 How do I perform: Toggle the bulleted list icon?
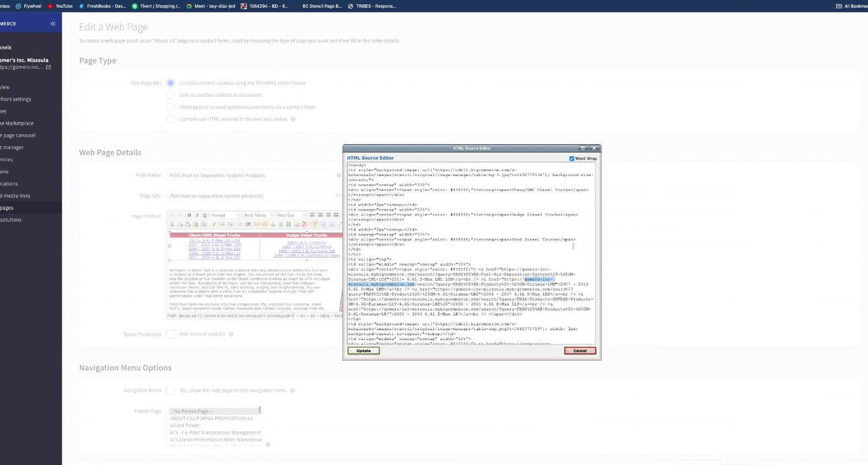tap(223, 225)
